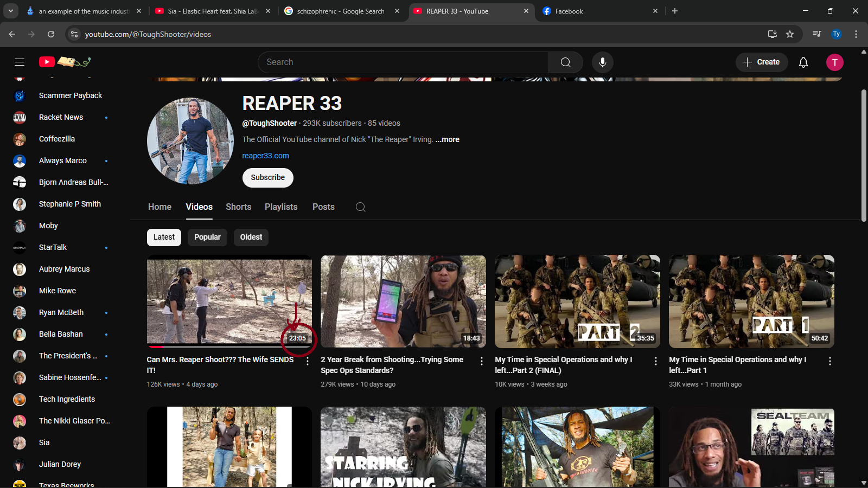Open the notifications bell
868x488 pixels.
(803, 62)
